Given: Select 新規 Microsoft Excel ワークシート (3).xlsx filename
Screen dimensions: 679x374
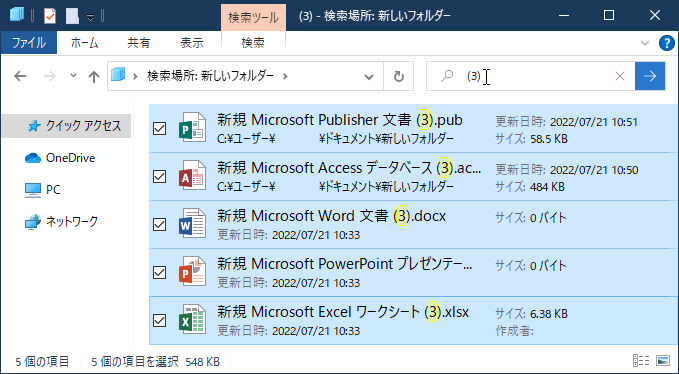Looking at the screenshot, I should pyautogui.click(x=343, y=312).
